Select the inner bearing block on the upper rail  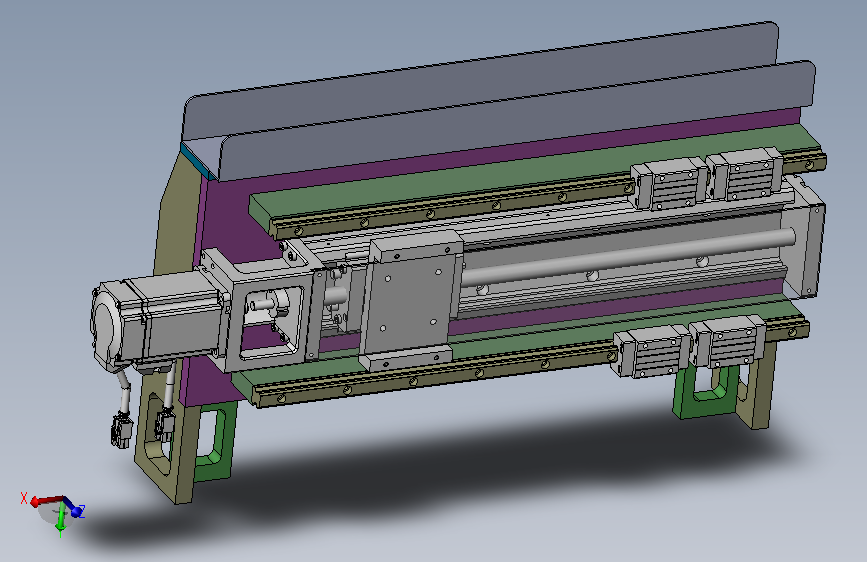click(670, 184)
